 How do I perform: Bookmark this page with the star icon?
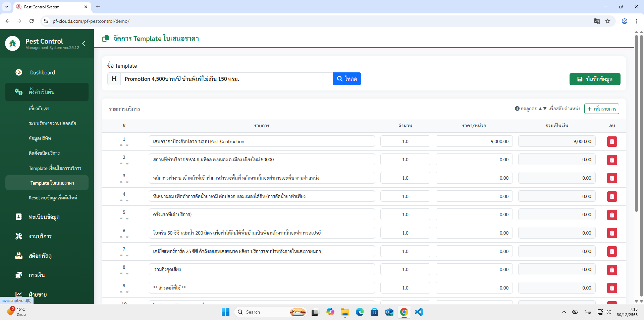click(608, 21)
